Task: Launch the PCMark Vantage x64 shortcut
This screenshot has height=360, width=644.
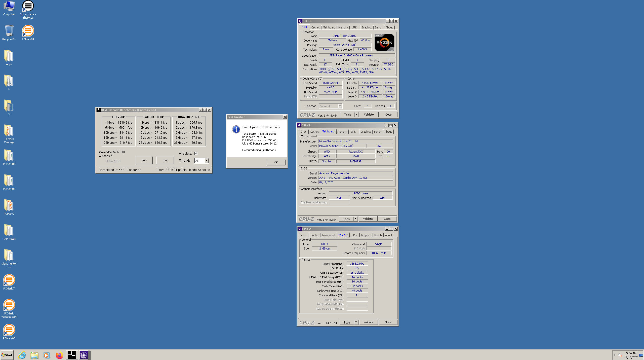Action: coord(9,308)
